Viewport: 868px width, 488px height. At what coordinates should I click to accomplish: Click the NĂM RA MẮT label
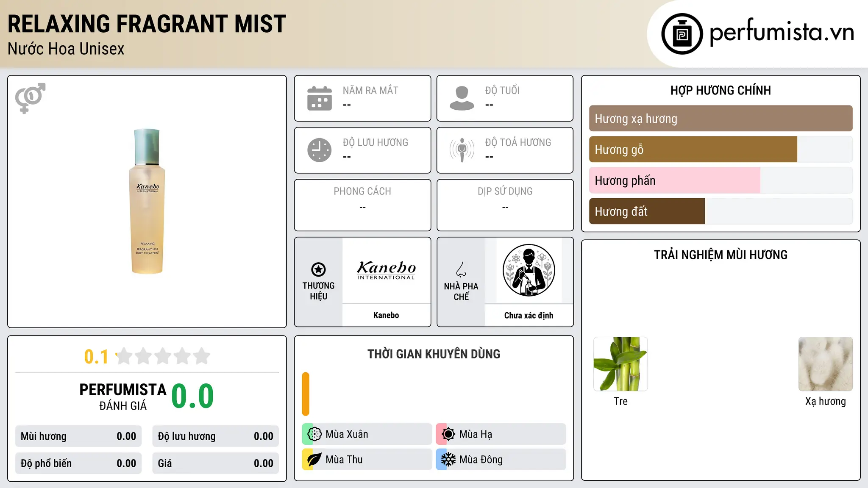(x=370, y=90)
